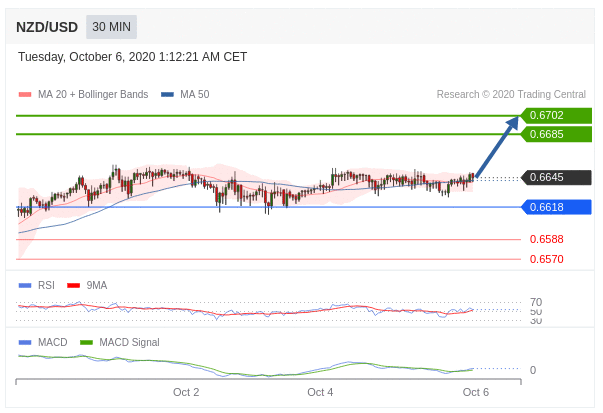Click the RSI legend label

(x=46, y=285)
